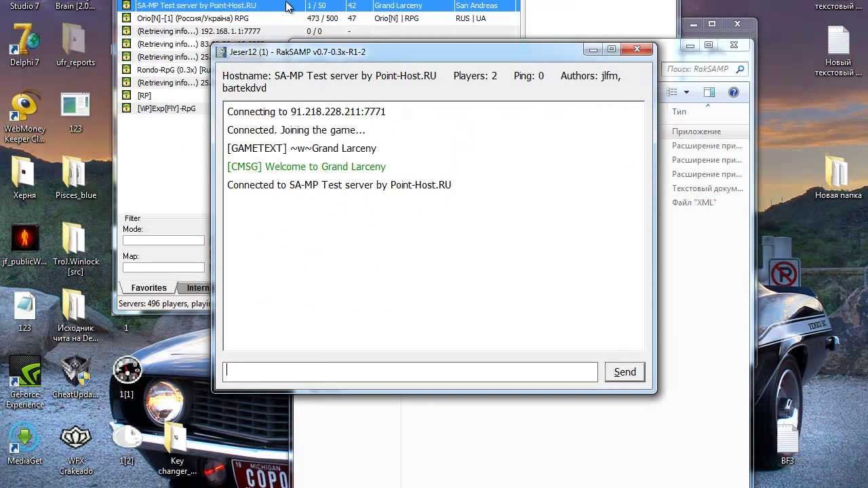The image size is (868, 488).
Task: Click the help icon in Explorer window
Action: tap(733, 92)
